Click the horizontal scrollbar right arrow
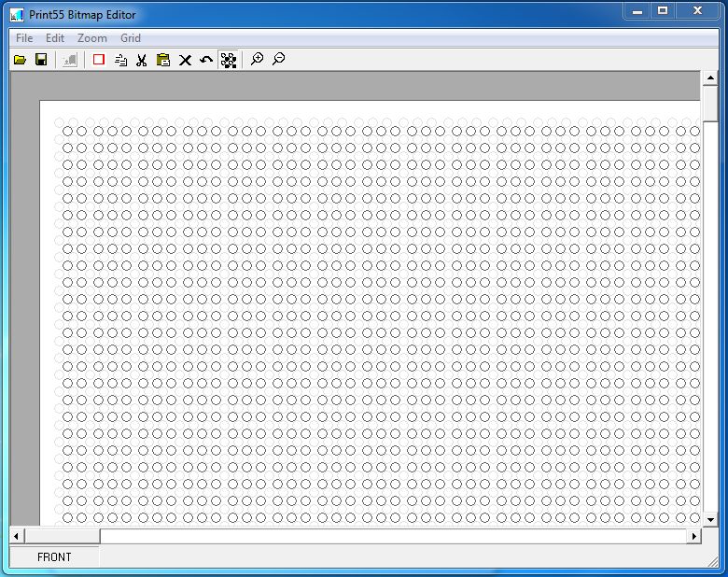The image size is (728, 577). pyautogui.click(x=693, y=536)
